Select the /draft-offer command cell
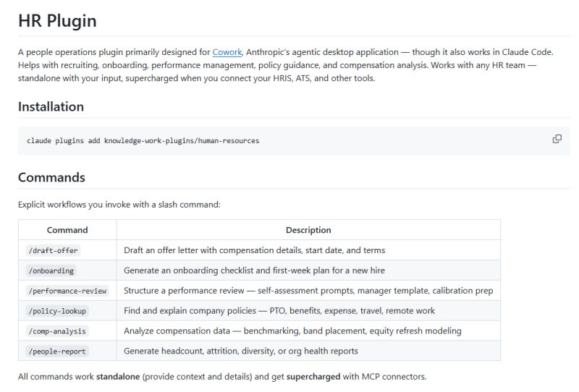Image resolution: width=579 pixels, height=392 pixels. coord(53,250)
